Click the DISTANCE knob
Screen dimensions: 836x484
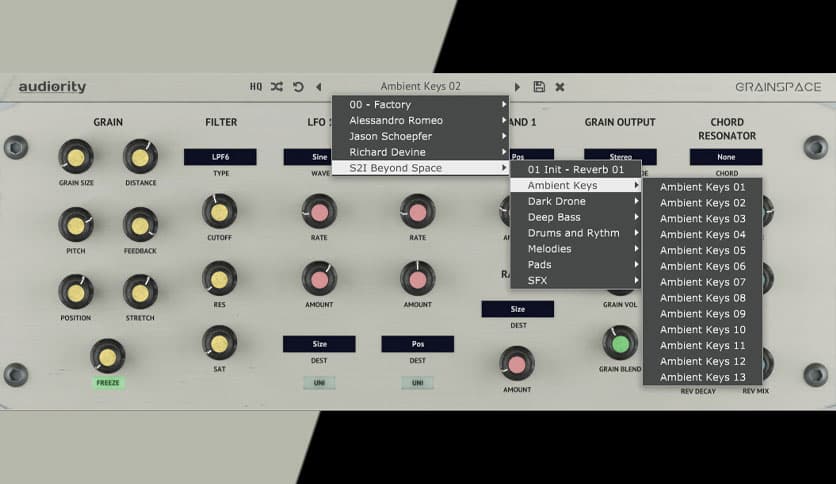140,157
